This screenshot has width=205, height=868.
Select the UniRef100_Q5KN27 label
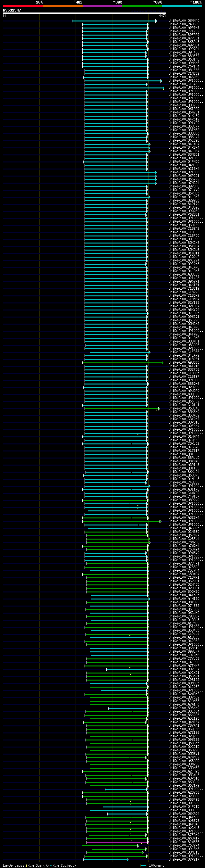coord(184,535)
